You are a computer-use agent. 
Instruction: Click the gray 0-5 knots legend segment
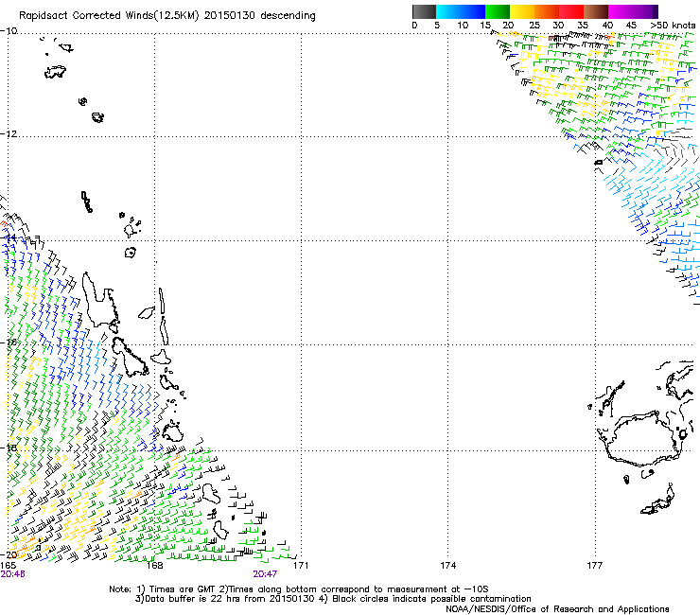[424, 11]
